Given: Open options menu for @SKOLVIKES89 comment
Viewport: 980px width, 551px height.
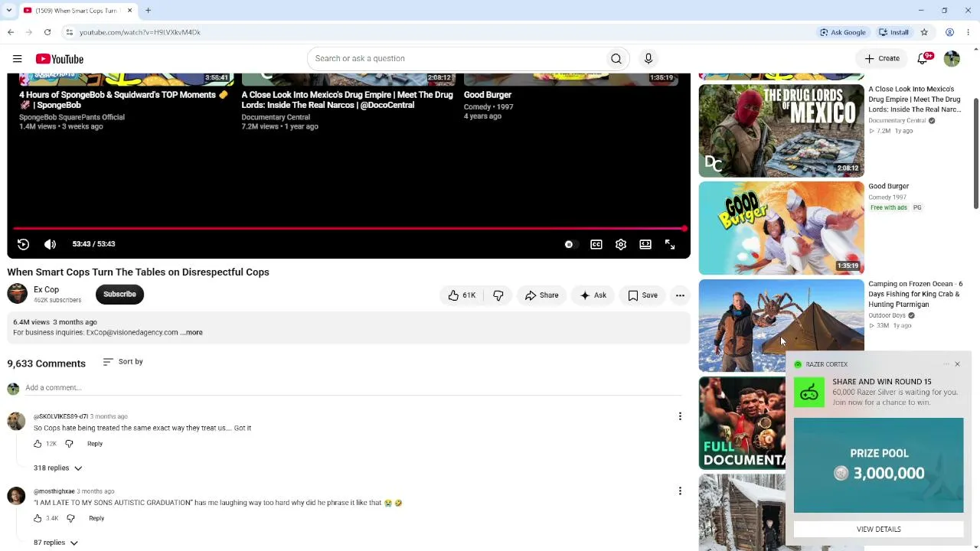Looking at the screenshot, I should (680, 416).
